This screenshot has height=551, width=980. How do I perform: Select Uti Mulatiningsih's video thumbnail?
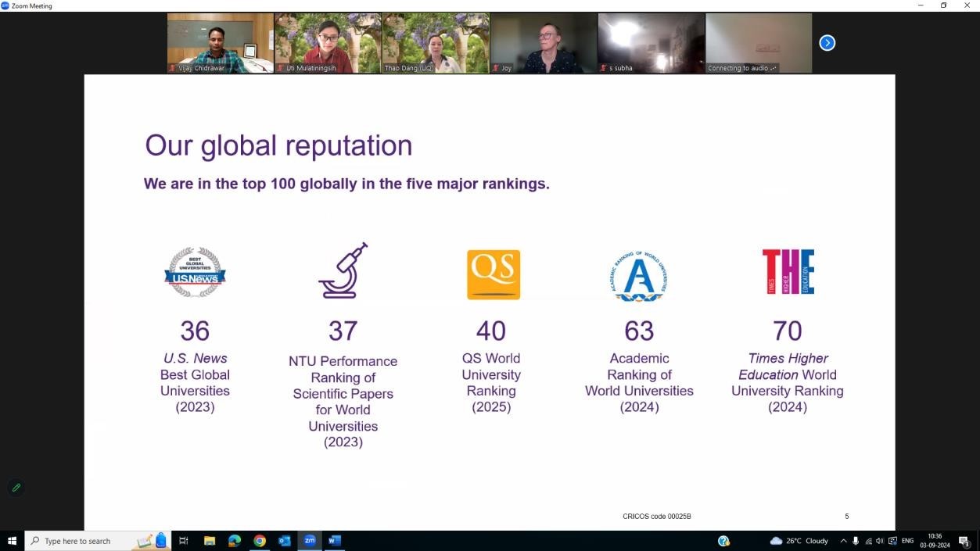click(x=328, y=43)
